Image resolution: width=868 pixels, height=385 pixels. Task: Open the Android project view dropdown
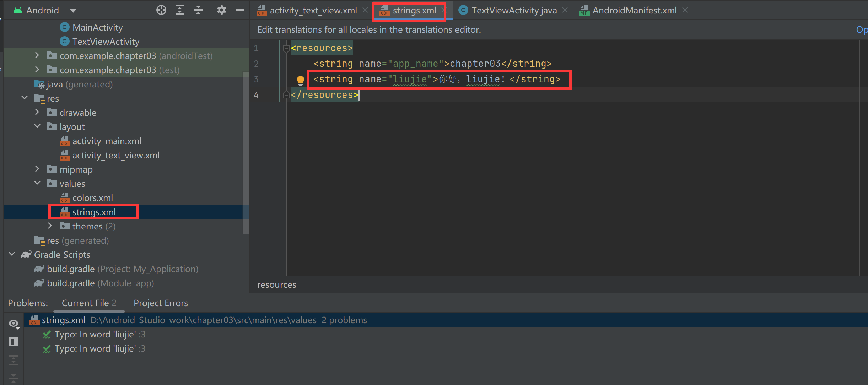73,11
